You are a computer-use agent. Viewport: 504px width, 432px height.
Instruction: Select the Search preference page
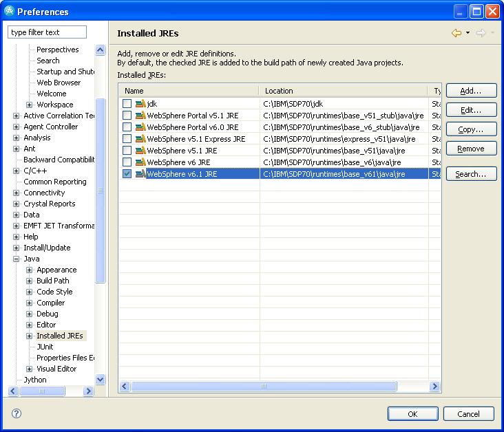coord(48,61)
